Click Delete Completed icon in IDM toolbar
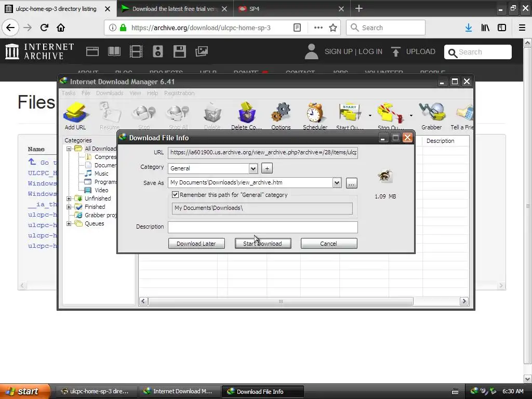Screen dimensions: 532x399 246,116
